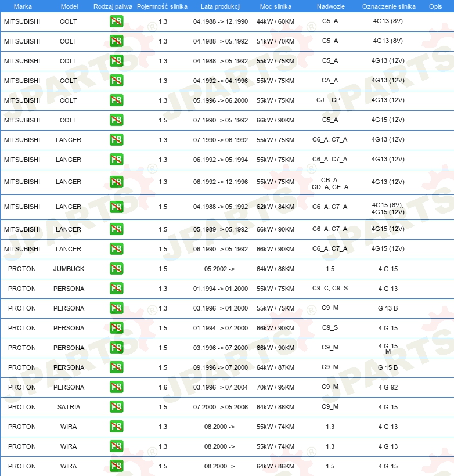
Task: Click the 62kW / 84KM power cell
Action: 275,207
